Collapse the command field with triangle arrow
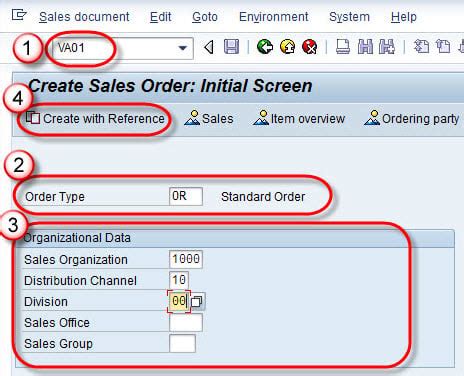This screenshot has height=376, width=464. (209, 47)
